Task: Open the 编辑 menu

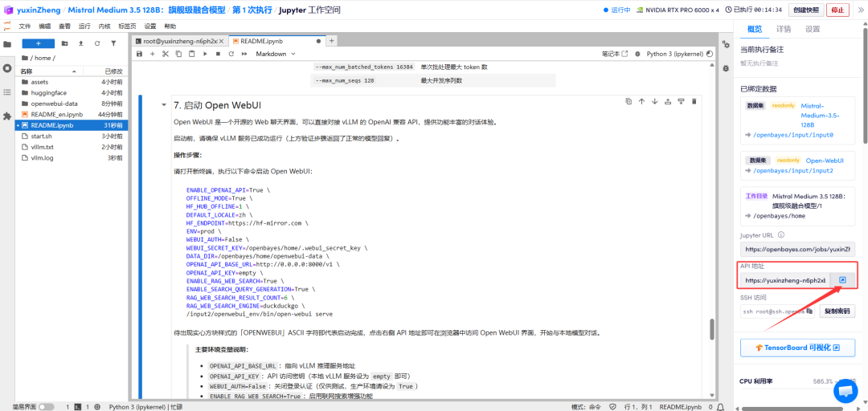Action: tap(44, 26)
